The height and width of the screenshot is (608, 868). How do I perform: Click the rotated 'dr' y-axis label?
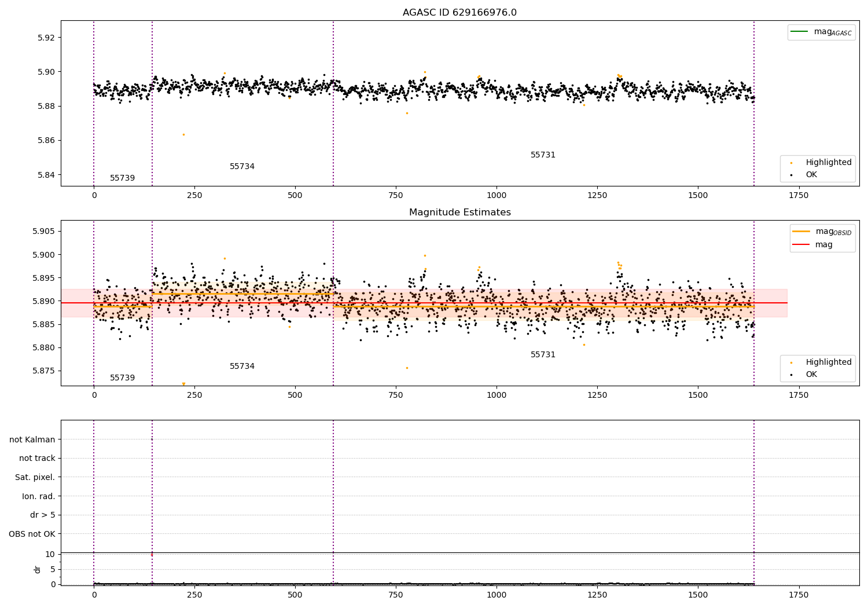(x=38, y=569)
